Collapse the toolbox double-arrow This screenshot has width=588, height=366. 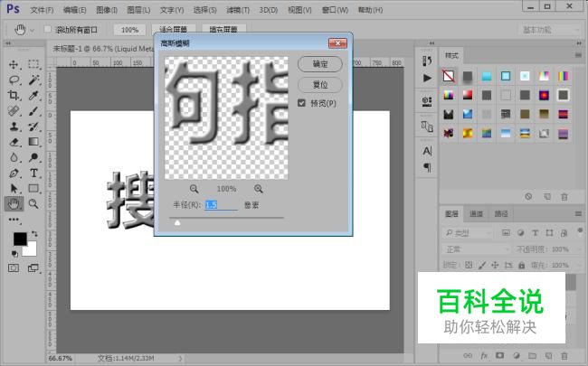pyautogui.click(x=8, y=43)
